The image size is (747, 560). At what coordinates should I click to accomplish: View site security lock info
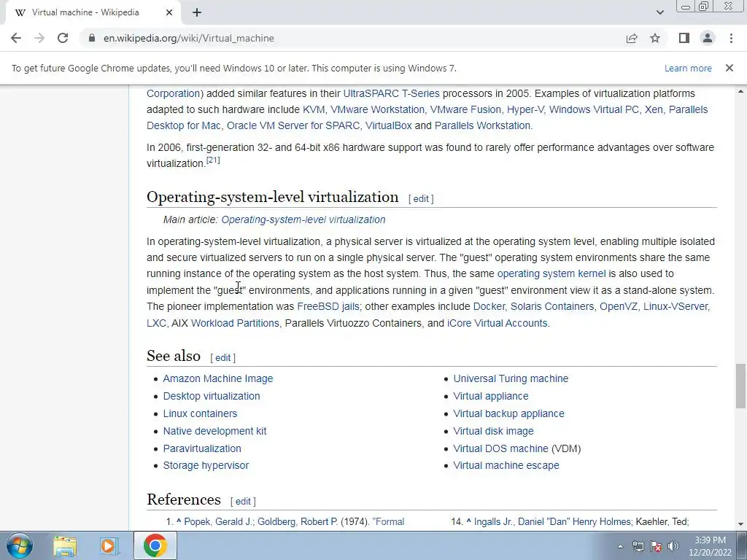[x=92, y=38]
